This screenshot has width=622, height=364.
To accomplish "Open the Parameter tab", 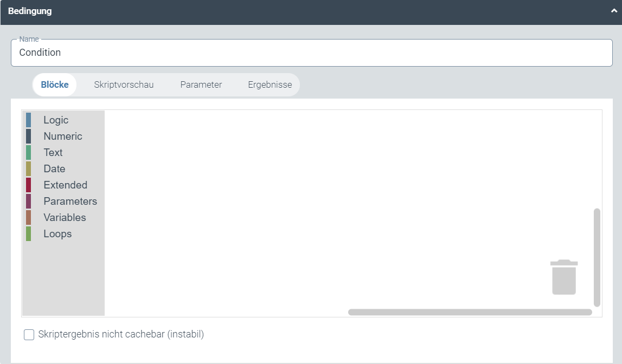I will point(201,84).
